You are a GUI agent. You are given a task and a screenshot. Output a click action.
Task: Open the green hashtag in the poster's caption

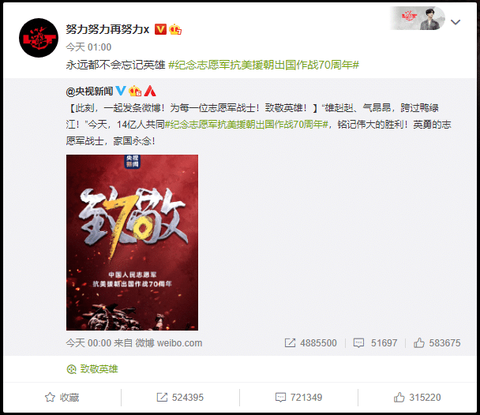[264, 65]
